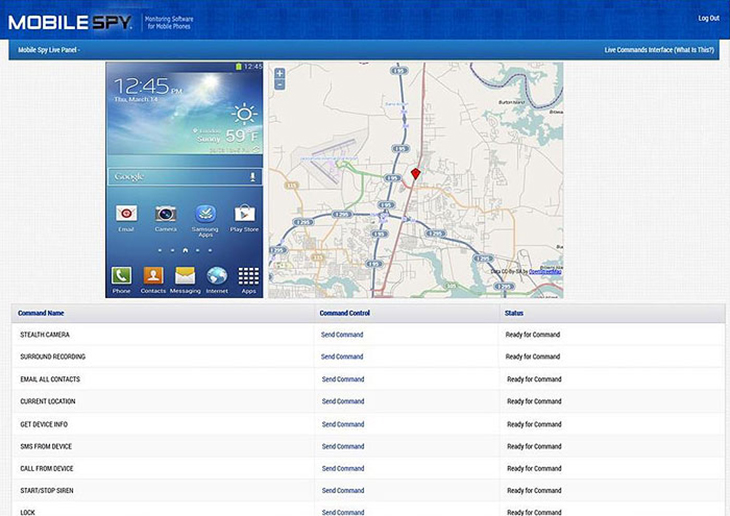This screenshot has width=730, height=516.
Task: Select the GET DEVICE INFO row label
Action: click(44, 424)
